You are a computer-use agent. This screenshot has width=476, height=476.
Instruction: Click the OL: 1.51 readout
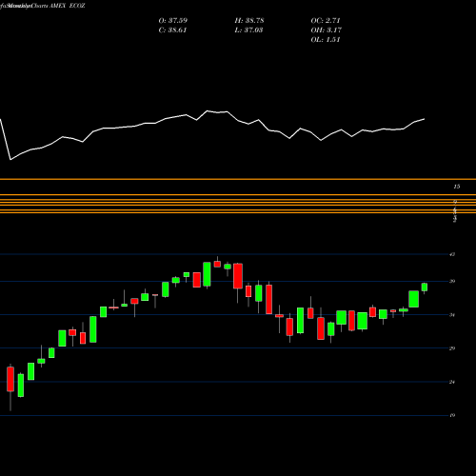(x=326, y=40)
